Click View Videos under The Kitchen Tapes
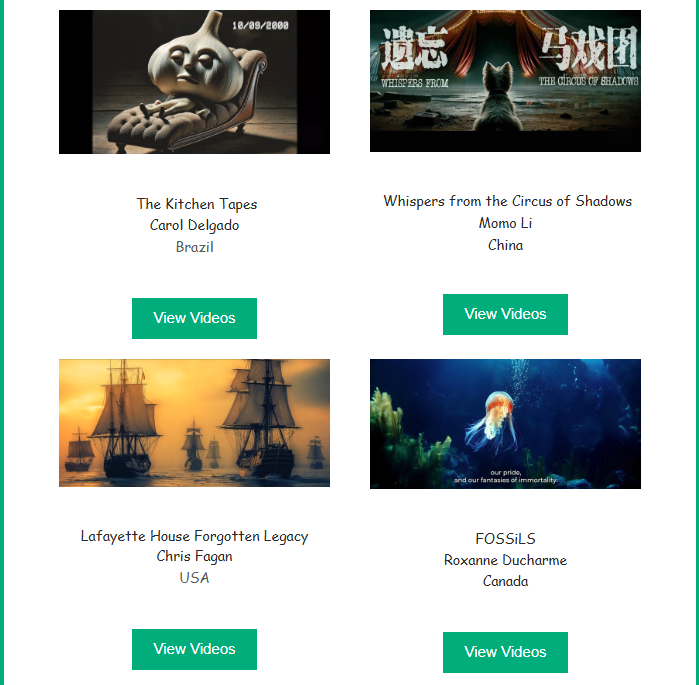The height and width of the screenshot is (685, 699). click(x=194, y=318)
